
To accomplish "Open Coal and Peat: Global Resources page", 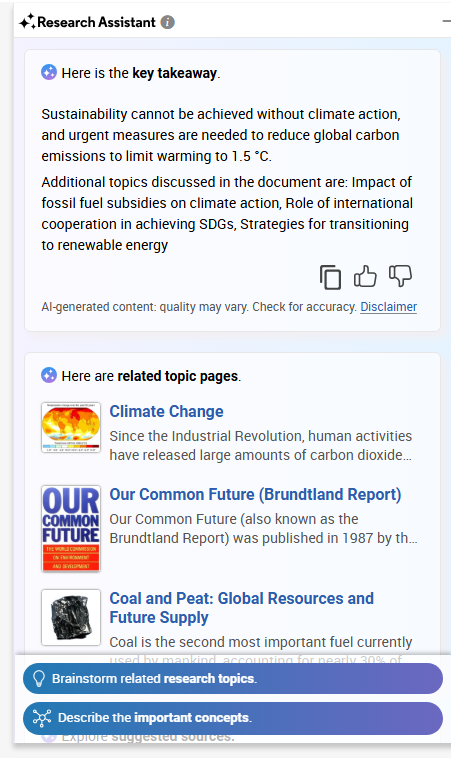I will [x=242, y=608].
